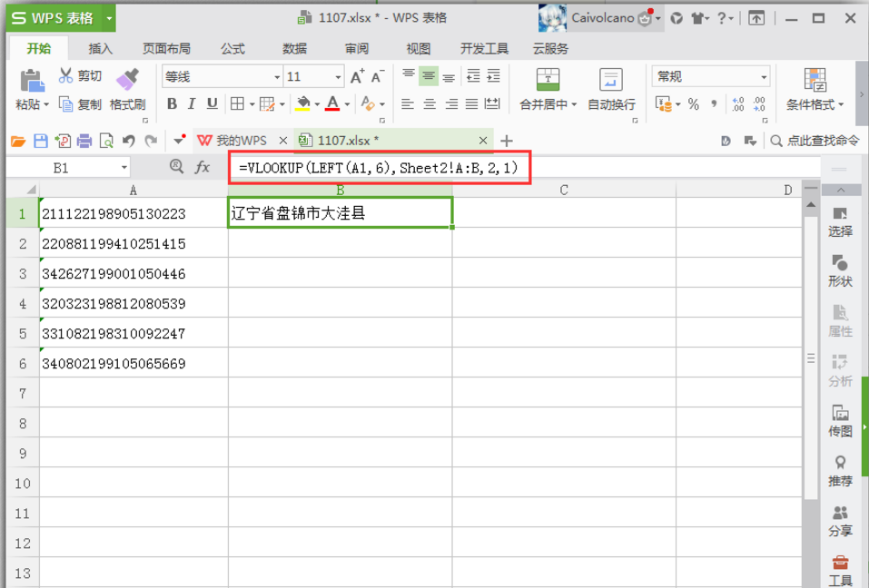Viewport: 869px width, 588px height.
Task: Apply thousands separator comma style
Action: [714, 104]
